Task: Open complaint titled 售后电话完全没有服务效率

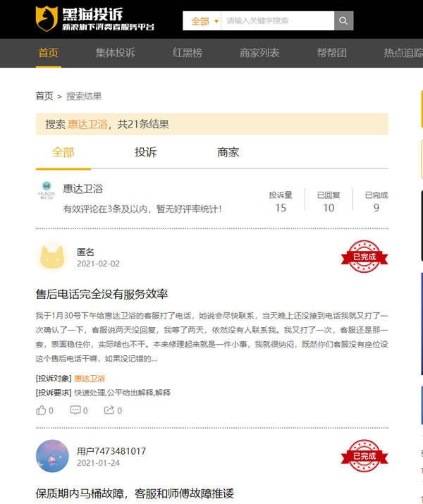Action: click(x=102, y=294)
